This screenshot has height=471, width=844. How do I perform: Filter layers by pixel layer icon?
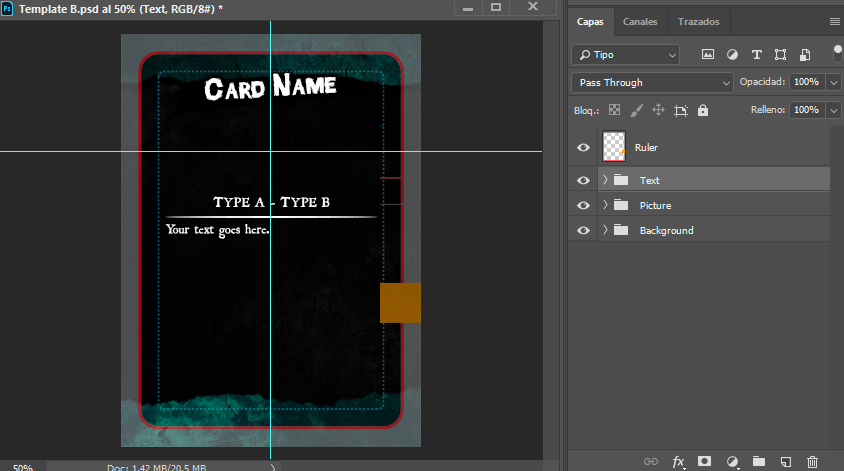click(708, 54)
